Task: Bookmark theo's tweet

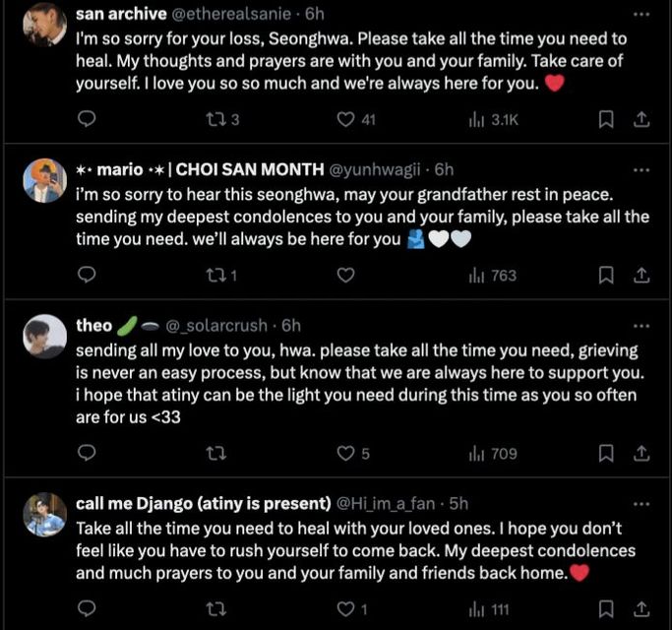Action: pyautogui.click(x=607, y=454)
